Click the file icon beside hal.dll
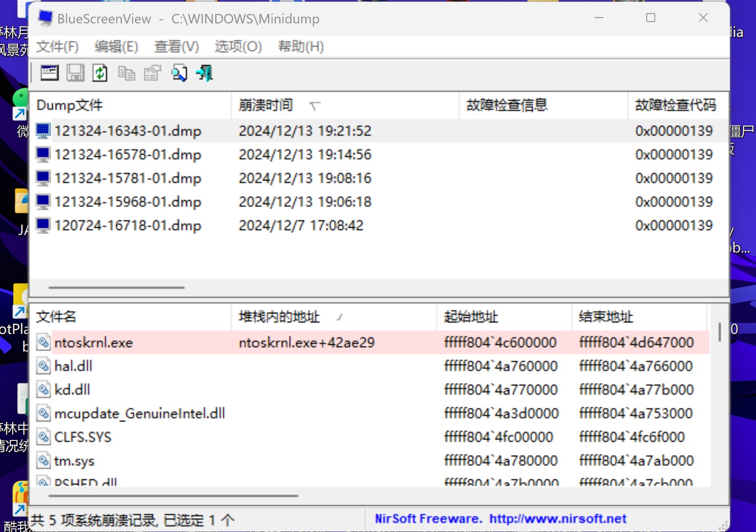The width and height of the screenshot is (756, 532). pyautogui.click(x=44, y=366)
